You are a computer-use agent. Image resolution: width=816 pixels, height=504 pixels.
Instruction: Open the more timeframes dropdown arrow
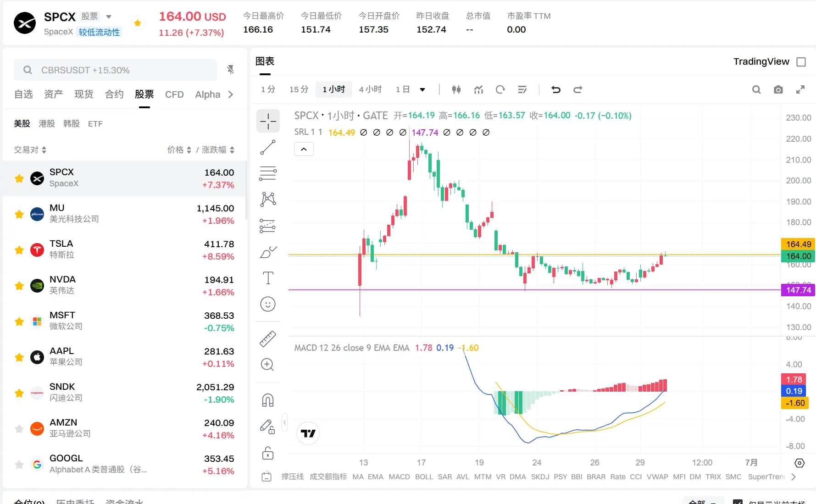coord(422,90)
